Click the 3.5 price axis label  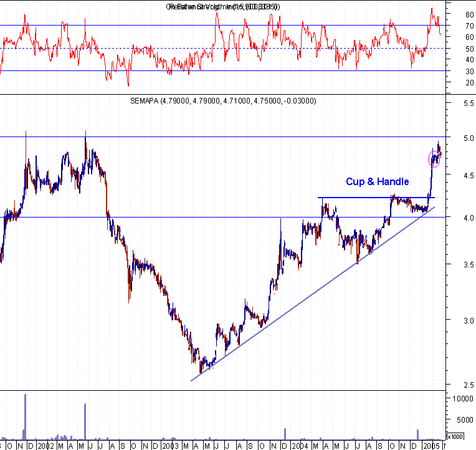[x=469, y=265]
